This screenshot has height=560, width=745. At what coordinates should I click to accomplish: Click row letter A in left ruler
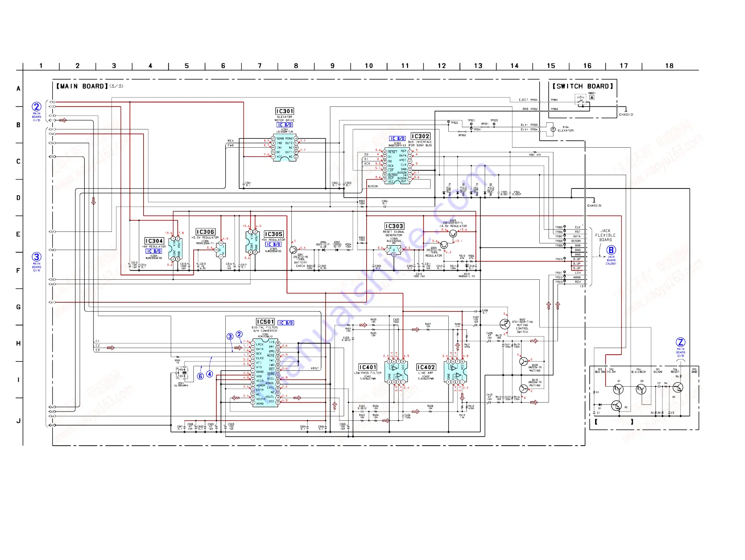click(18, 89)
